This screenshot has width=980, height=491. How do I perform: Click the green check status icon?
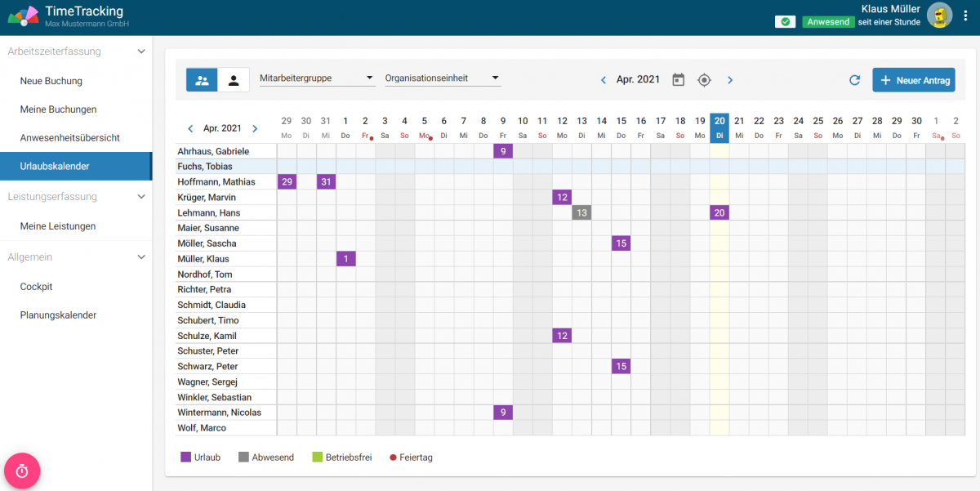pos(785,21)
